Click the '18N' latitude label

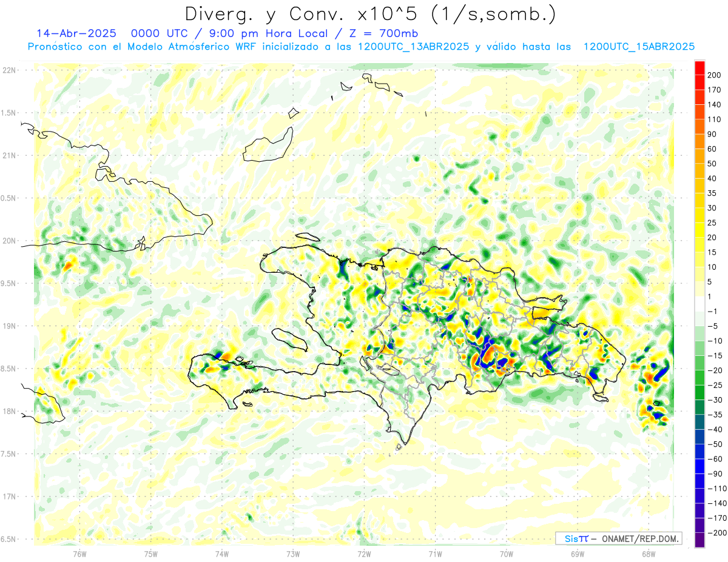(x=9, y=412)
